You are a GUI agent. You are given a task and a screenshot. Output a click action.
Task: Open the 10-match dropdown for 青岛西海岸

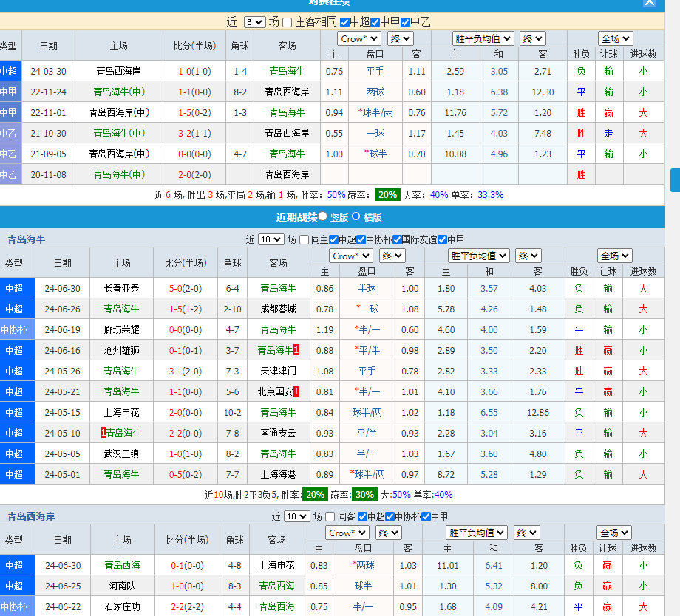pos(296,516)
